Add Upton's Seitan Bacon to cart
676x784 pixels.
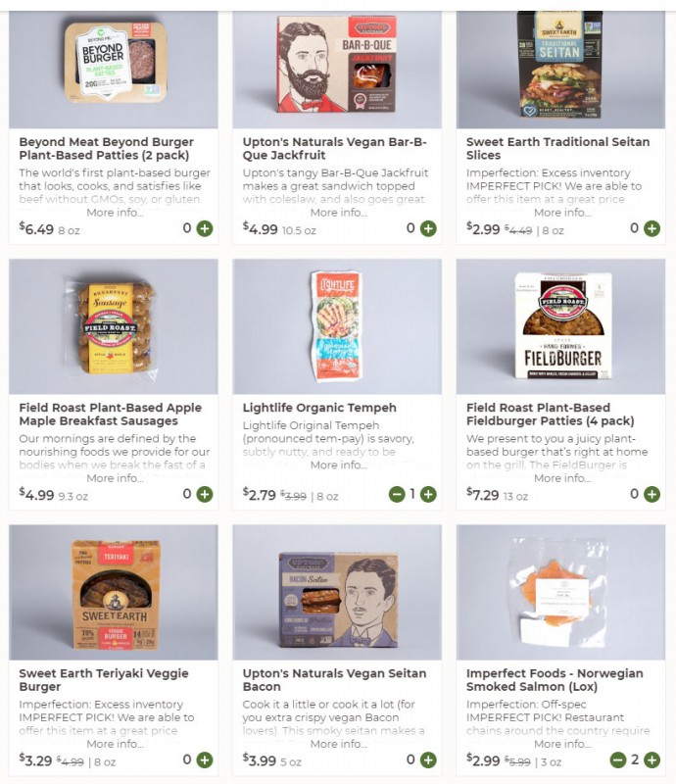pyautogui.click(x=428, y=760)
